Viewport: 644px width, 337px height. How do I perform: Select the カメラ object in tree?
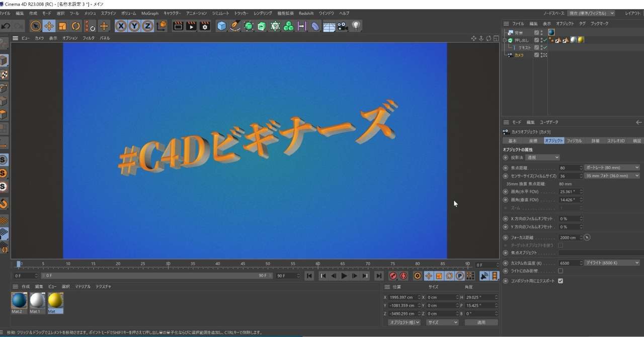tap(519, 55)
